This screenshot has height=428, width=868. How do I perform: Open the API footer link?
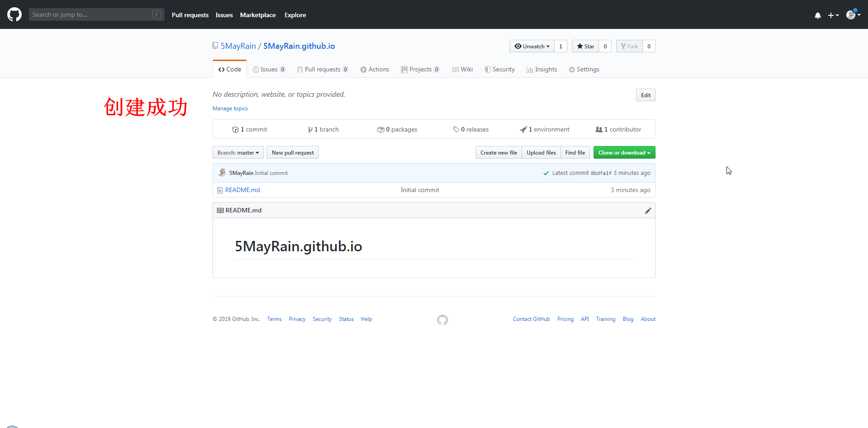tap(585, 319)
